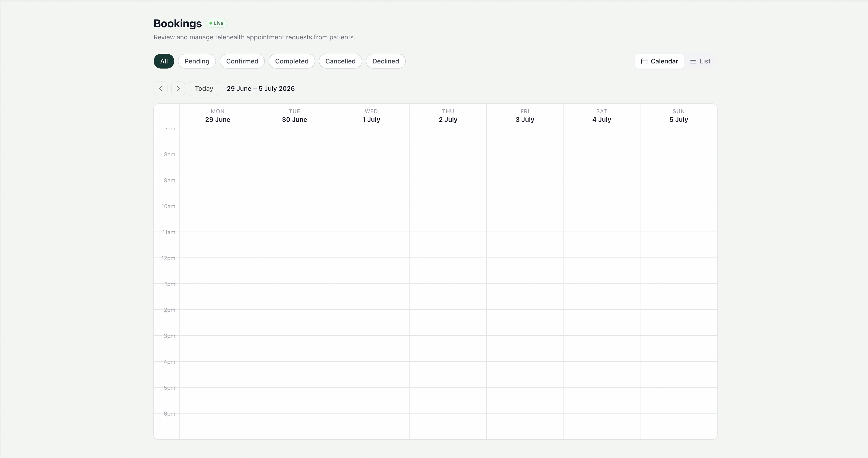The image size is (868, 458).
Task: Go to previous week with left chevron
Action: [x=160, y=89]
